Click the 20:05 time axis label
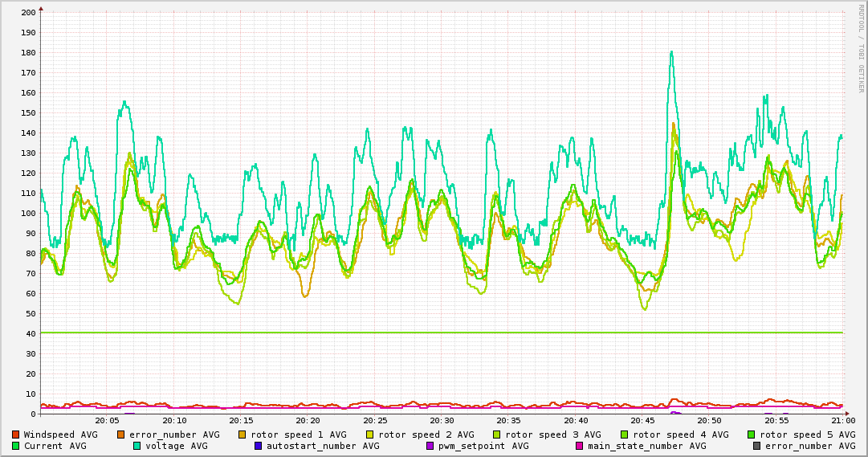 coord(107,420)
